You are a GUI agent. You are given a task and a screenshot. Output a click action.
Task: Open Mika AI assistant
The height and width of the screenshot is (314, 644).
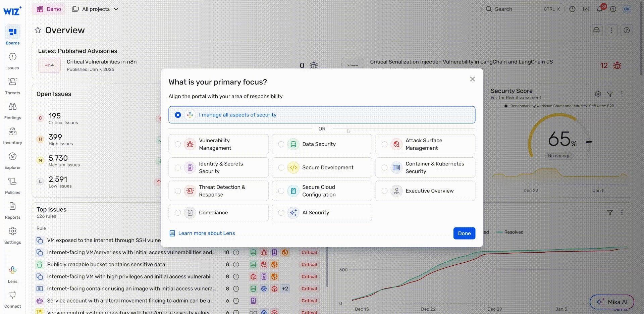(x=612, y=302)
